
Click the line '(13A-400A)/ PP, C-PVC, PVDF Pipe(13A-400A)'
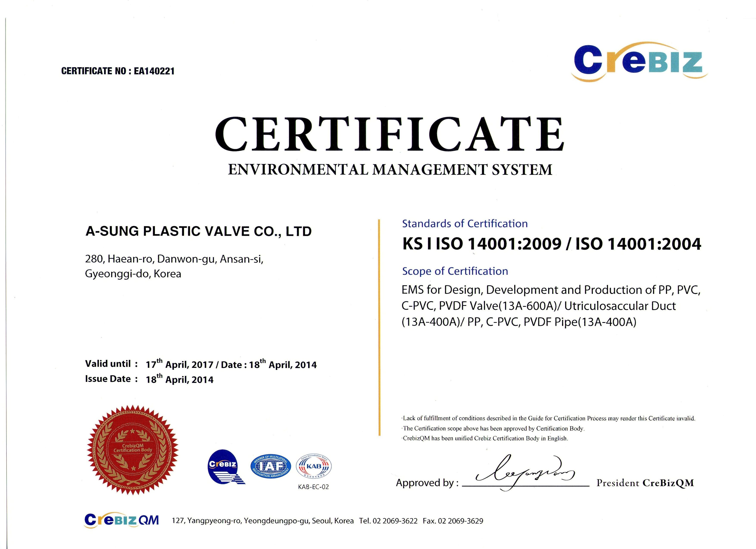(x=519, y=322)
